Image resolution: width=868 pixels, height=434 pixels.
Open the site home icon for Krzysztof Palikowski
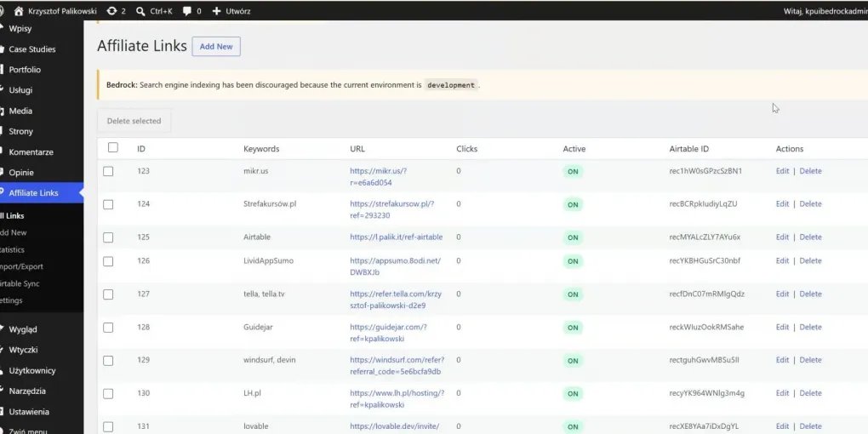(x=19, y=10)
